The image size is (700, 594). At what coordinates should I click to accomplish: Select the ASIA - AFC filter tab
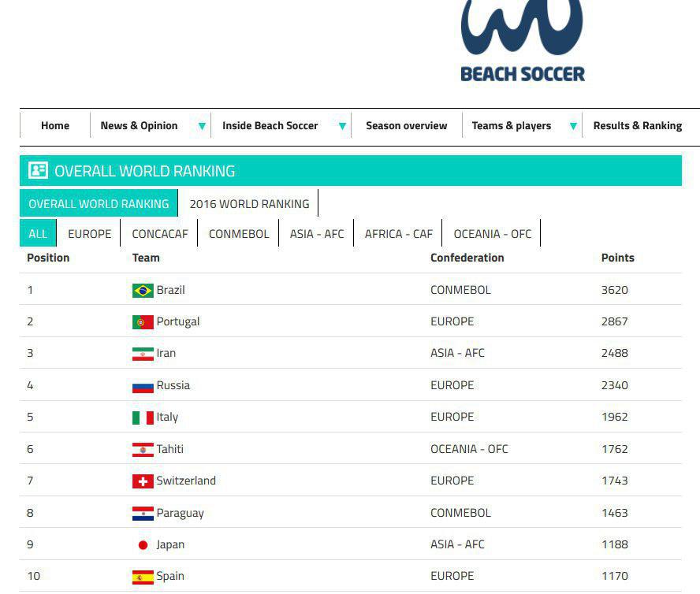click(317, 233)
